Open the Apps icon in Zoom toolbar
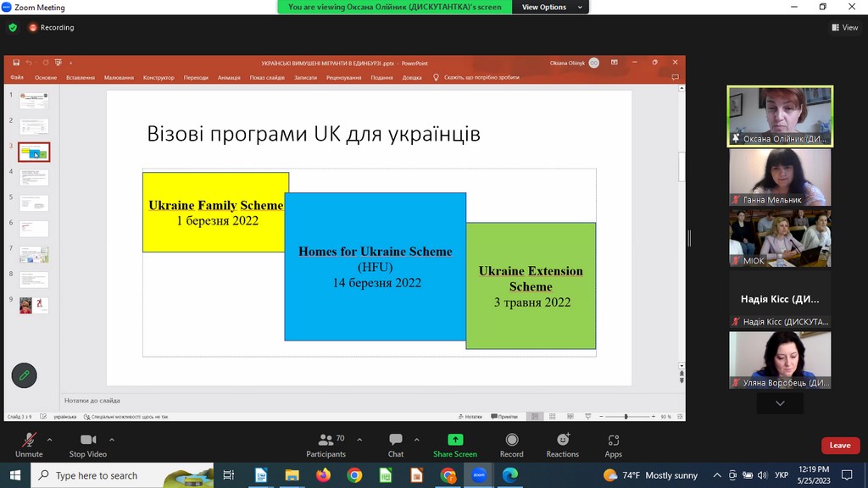Screen dimensions: 868x488 (614, 440)
